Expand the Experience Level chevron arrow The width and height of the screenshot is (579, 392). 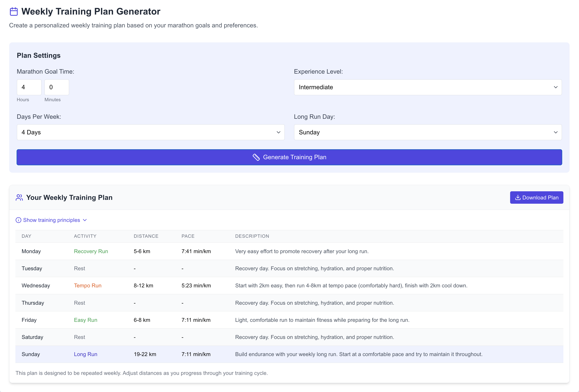coord(556,87)
